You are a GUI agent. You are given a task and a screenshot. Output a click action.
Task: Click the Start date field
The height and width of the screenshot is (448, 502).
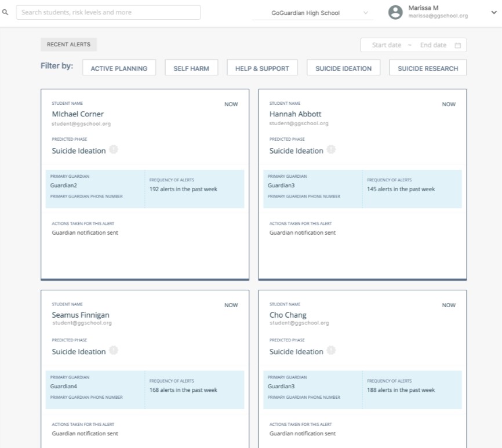(387, 45)
